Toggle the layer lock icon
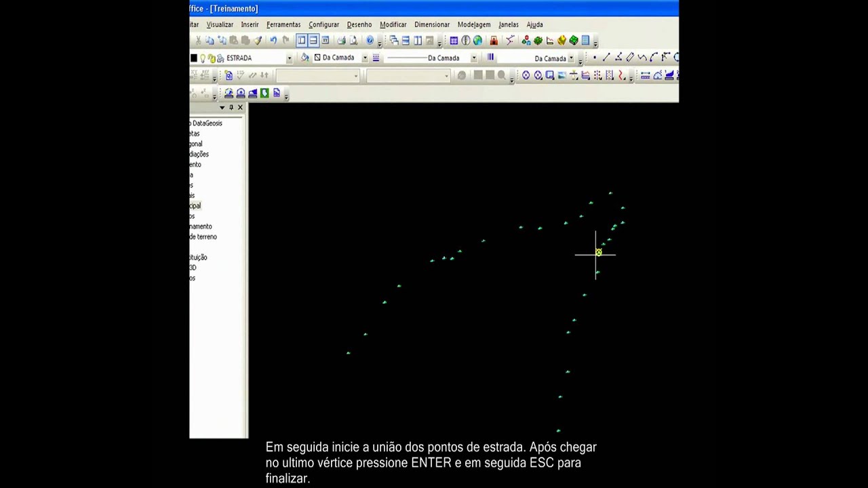 [x=212, y=58]
